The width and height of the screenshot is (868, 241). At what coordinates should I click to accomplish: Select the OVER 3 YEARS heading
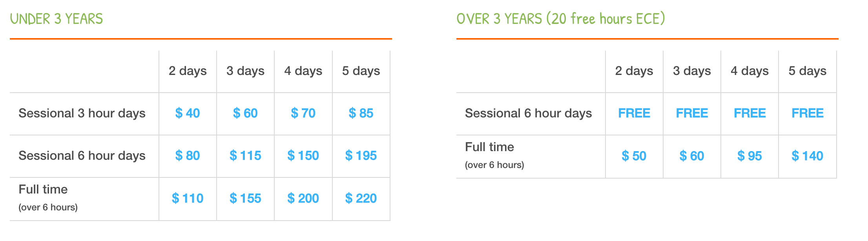(561, 19)
